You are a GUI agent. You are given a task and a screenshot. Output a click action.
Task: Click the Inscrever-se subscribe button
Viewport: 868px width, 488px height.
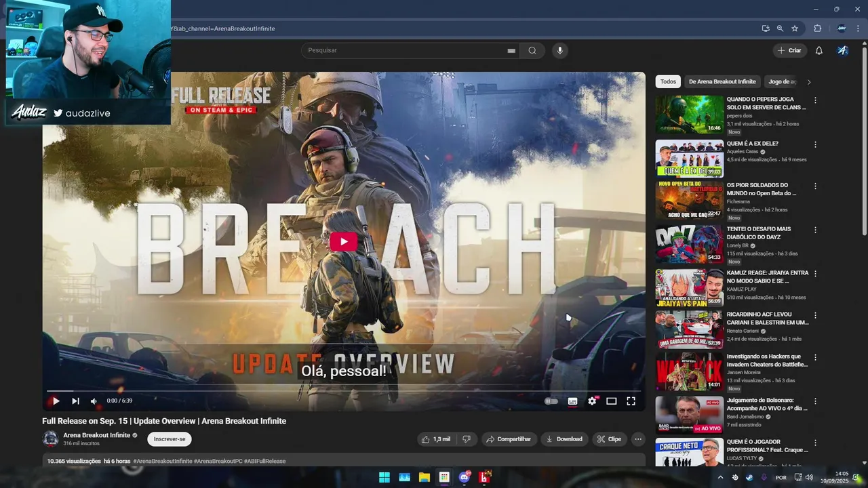tap(170, 439)
